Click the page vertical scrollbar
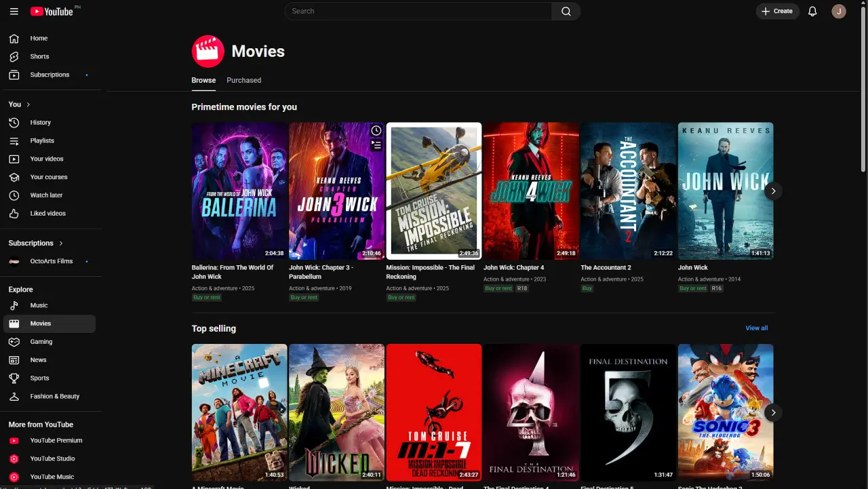 tap(863, 88)
